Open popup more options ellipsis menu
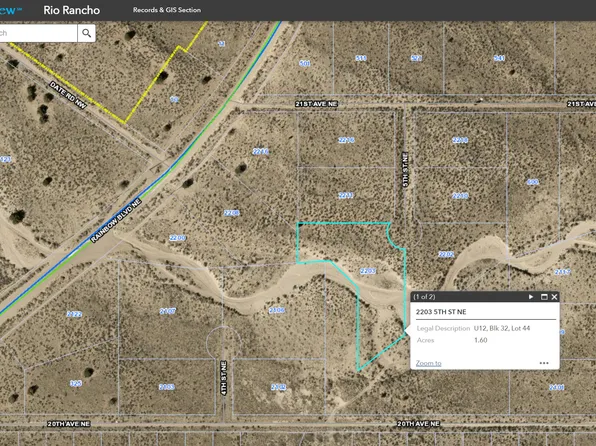Screen dimensions: 596x446 (544, 363)
